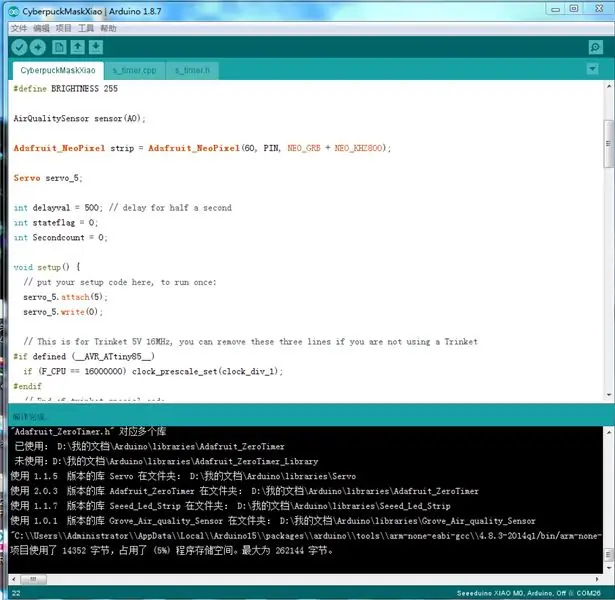Click the console scrollbar up arrow
This screenshot has width=615, height=600.
[609, 433]
